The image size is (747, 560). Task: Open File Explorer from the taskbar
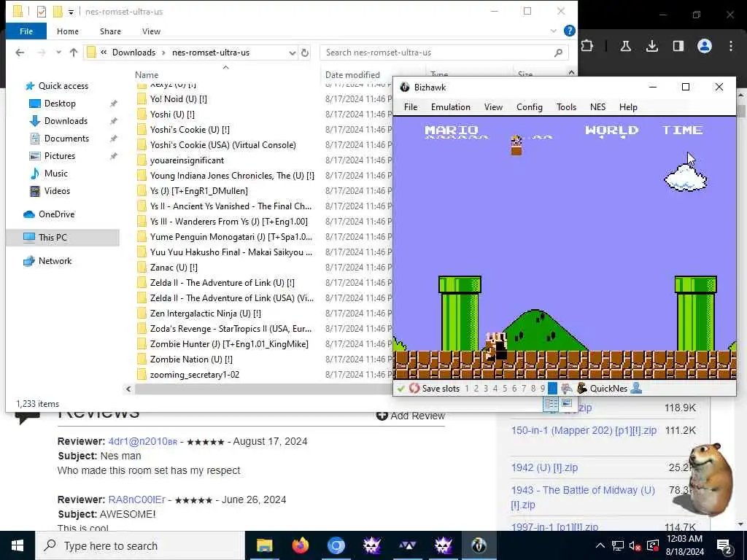[264, 545]
